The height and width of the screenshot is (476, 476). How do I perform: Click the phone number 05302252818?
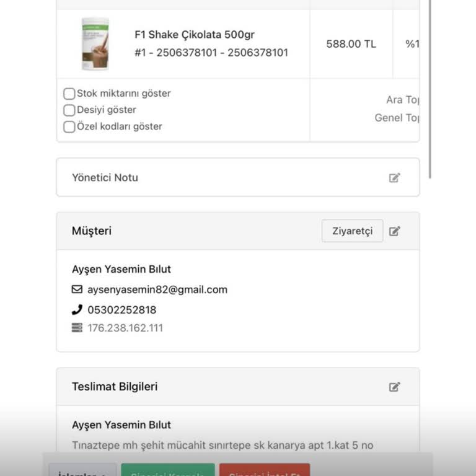122,310
